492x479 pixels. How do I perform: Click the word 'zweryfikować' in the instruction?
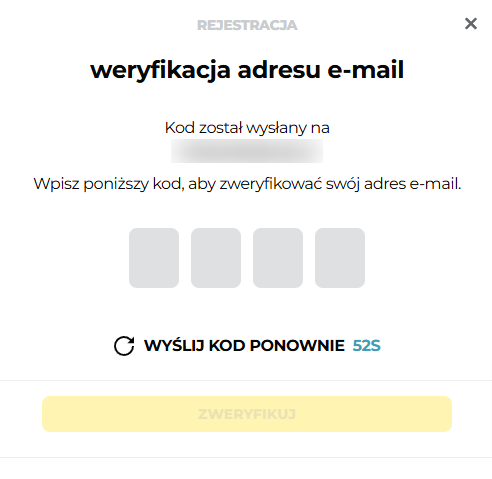(271, 184)
